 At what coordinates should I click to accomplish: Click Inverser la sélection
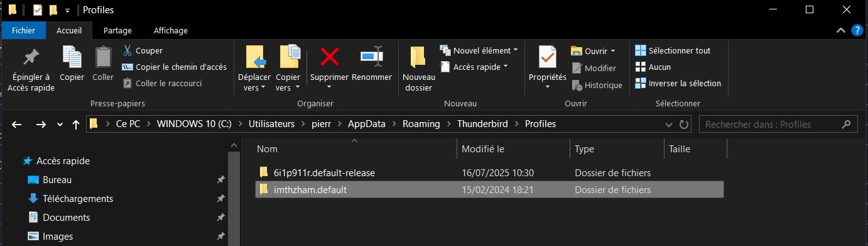pyautogui.click(x=678, y=83)
